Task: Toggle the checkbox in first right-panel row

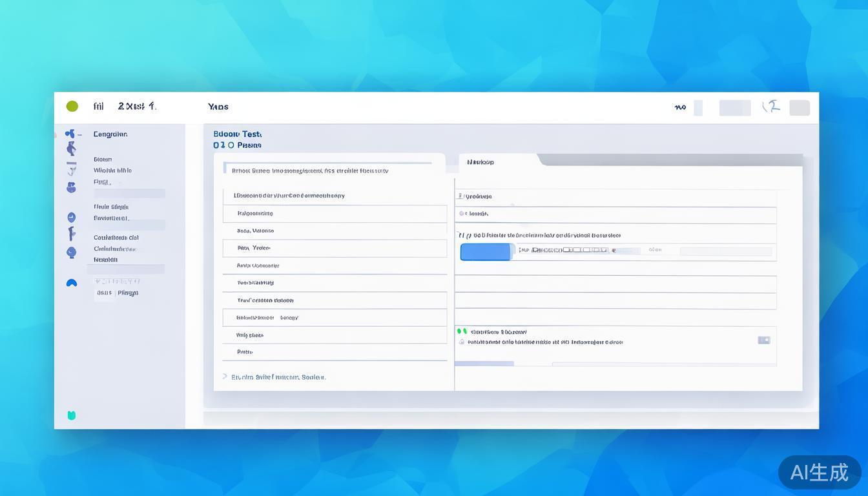Action: click(x=460, y=196)
